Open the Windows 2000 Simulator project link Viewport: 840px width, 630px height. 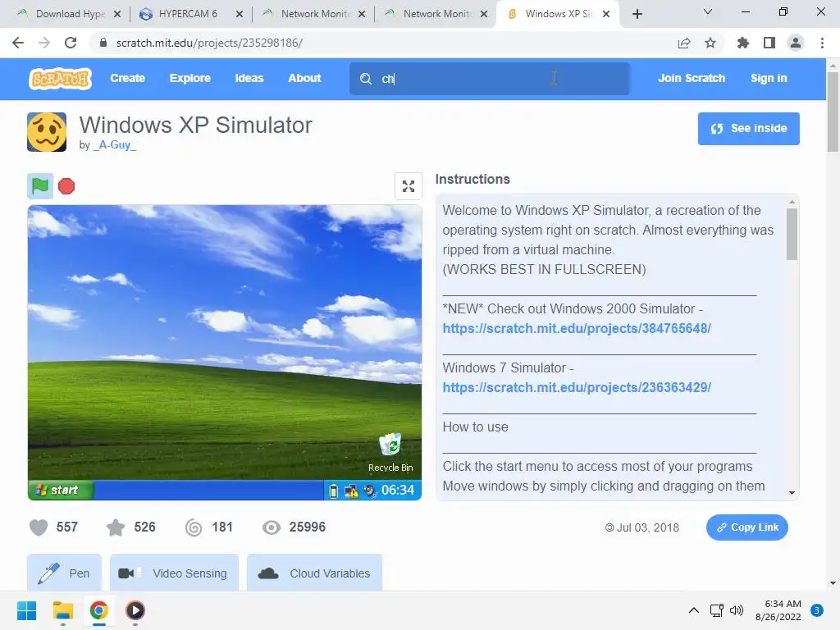coord(577,328)
